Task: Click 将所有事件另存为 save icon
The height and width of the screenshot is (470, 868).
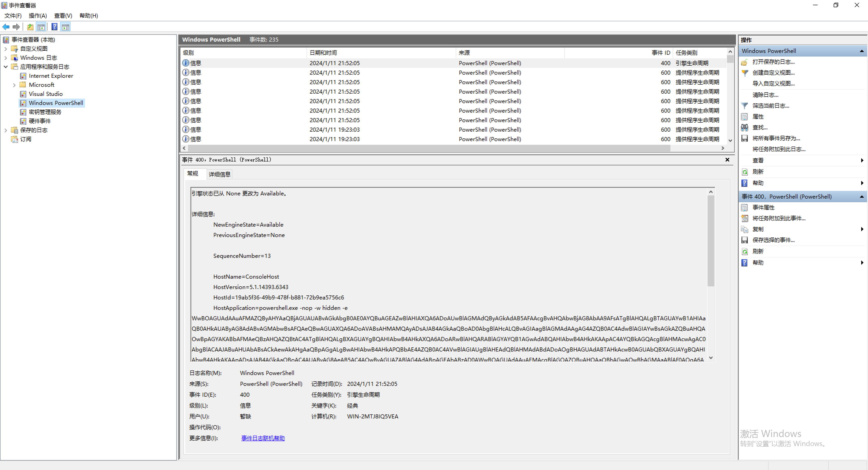Action: 745,138
